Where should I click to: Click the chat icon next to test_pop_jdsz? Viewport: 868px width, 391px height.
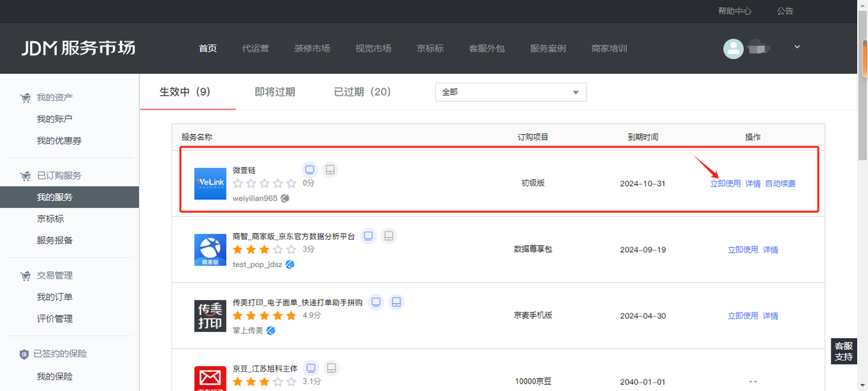pos(290,264)
